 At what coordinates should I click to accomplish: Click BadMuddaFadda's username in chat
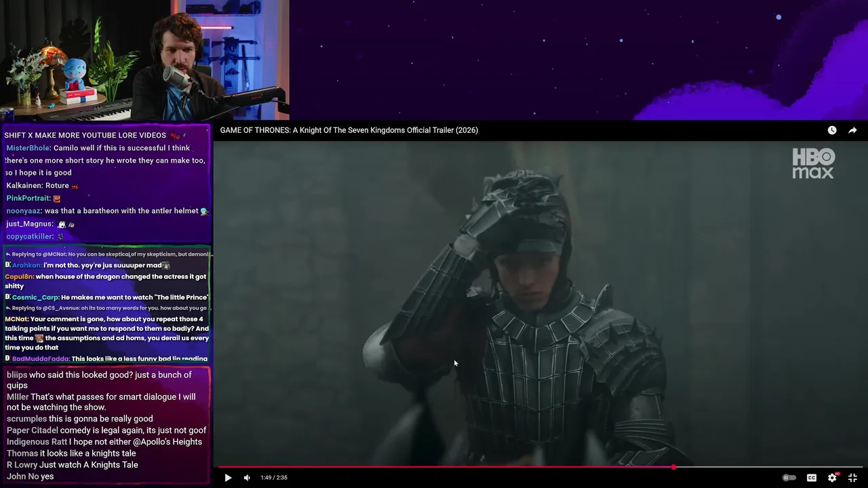[x=41, y=359]
